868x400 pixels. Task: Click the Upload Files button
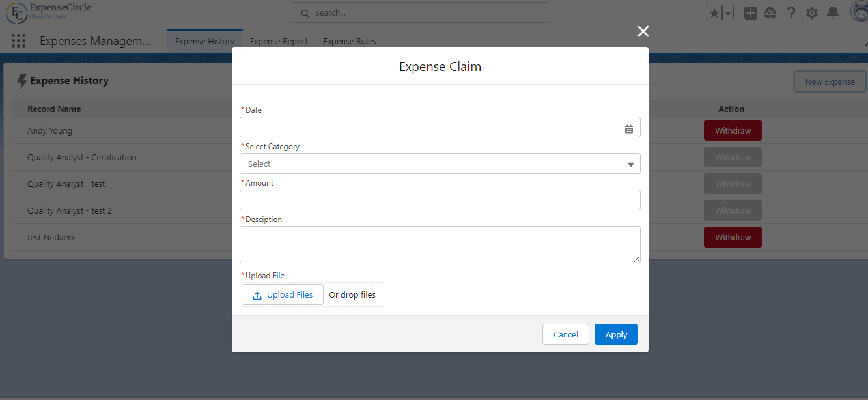click(283, 294)
